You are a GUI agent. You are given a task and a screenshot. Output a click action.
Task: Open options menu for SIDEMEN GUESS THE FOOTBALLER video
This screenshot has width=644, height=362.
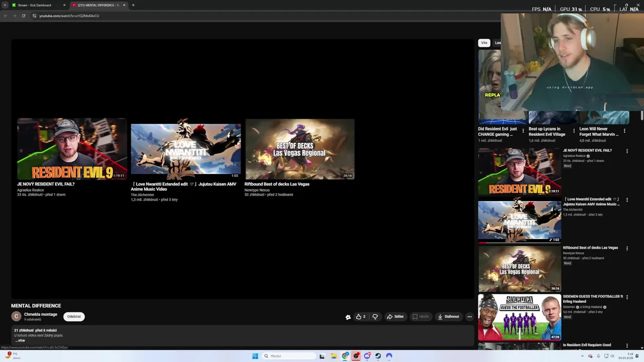pos(627,297)
